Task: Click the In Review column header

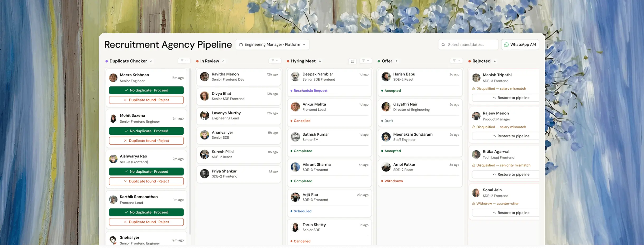Action: click(210, 61)
